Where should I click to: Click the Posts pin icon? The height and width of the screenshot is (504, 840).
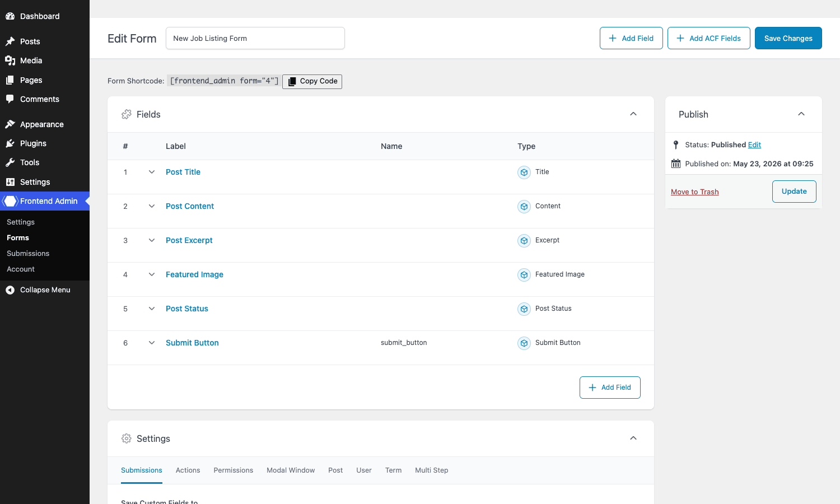[x=10, y=41]
